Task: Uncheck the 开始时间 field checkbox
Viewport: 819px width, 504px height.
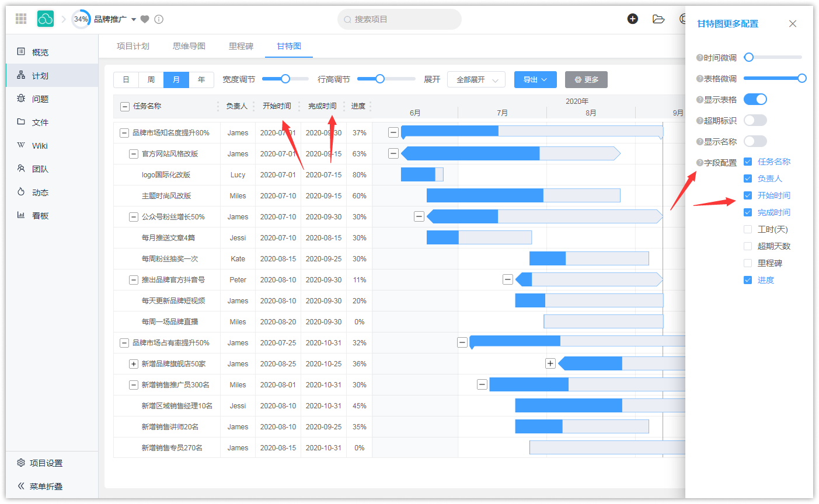Action: pos(748,195)
